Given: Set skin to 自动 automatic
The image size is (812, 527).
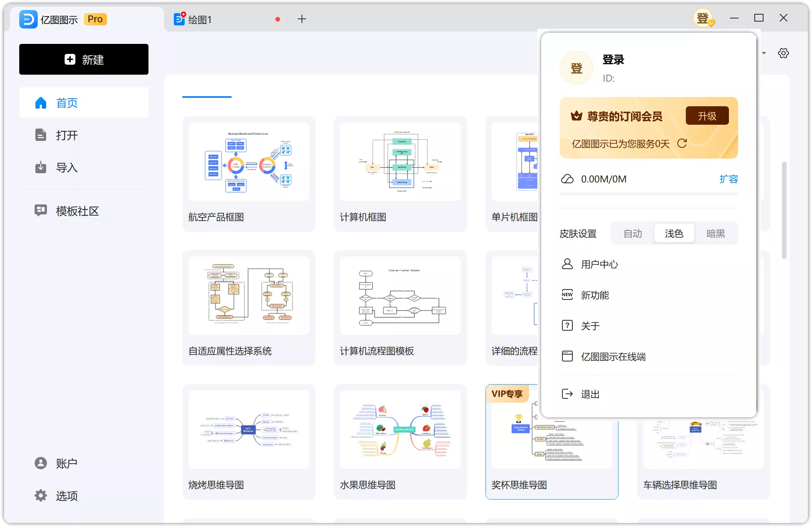Looking at the screenshot, I should 633,233.
